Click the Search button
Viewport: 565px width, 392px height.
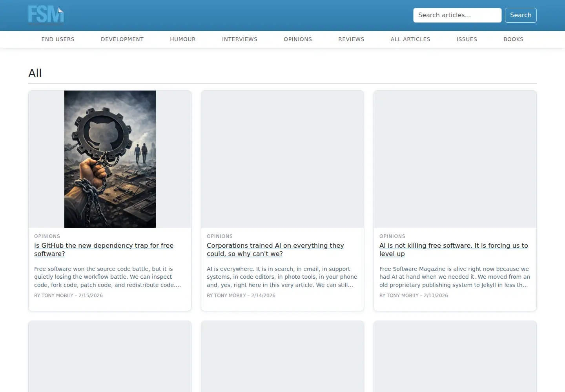click(x=521, y=15)
